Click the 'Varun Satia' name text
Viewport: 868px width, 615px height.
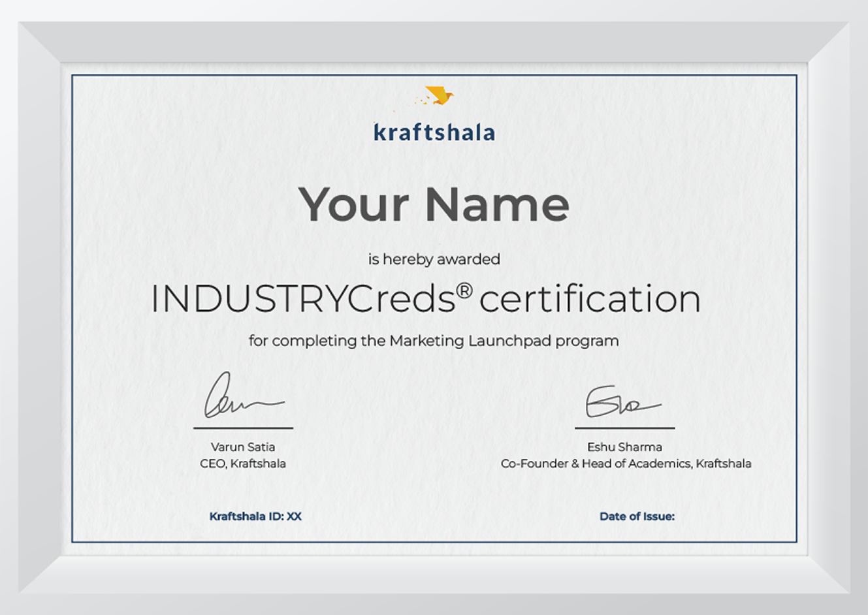point(243,447)
